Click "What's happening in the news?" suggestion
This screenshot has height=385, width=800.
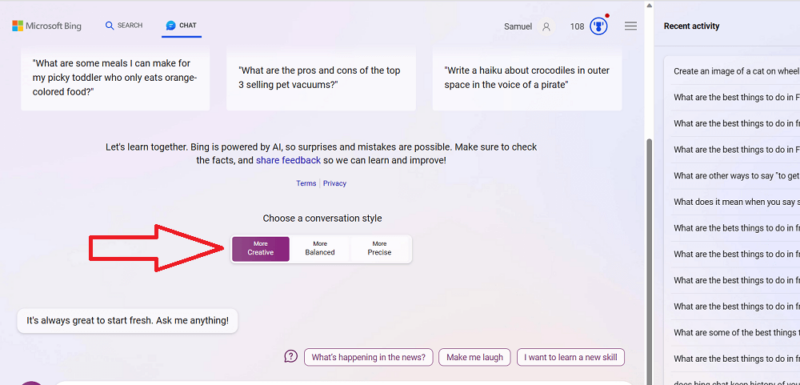(368, 357)
